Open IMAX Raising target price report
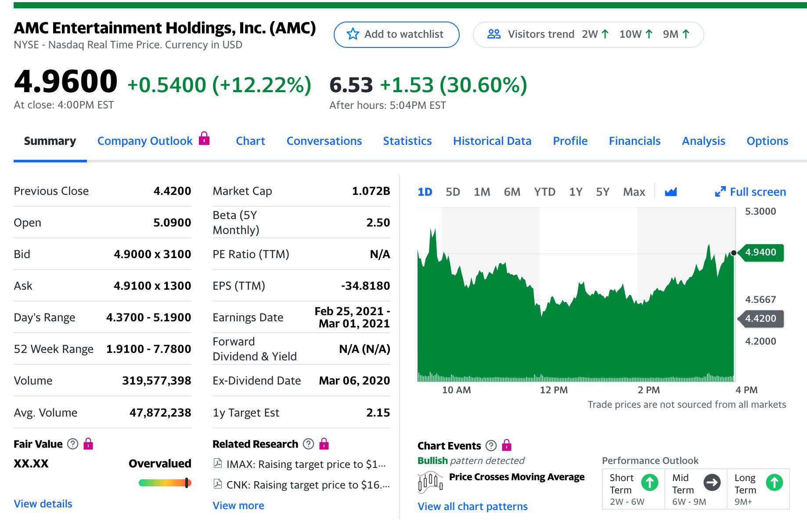The height and width of the screenshot is (532, 807). tap(306, 464)
